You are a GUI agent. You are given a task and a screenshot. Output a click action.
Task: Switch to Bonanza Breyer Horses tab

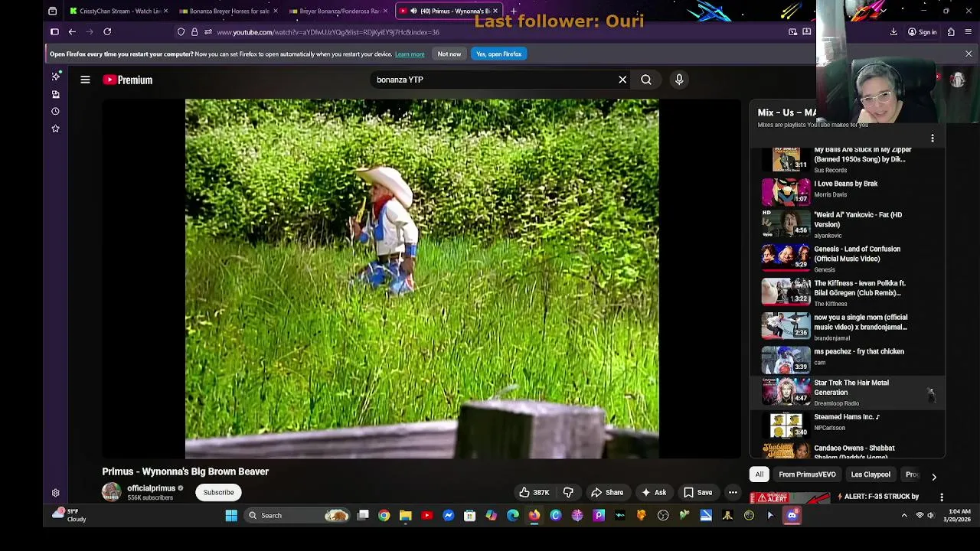click(228, 11)
